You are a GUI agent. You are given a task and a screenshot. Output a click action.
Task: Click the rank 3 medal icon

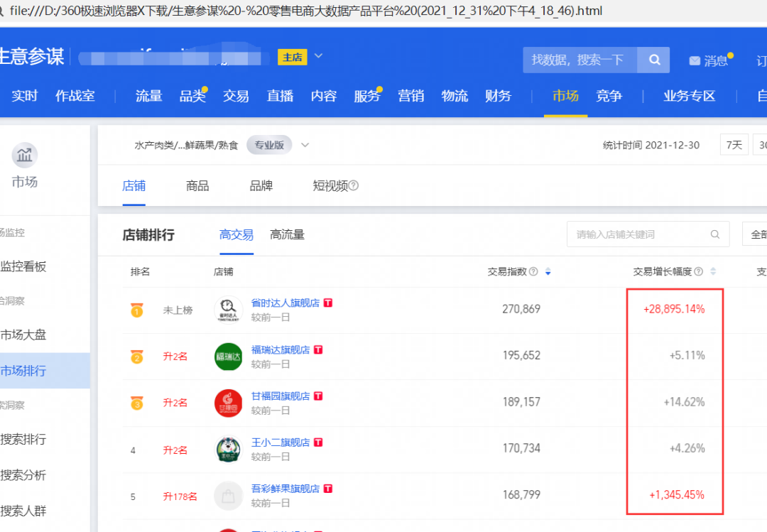tap(137, 403)
